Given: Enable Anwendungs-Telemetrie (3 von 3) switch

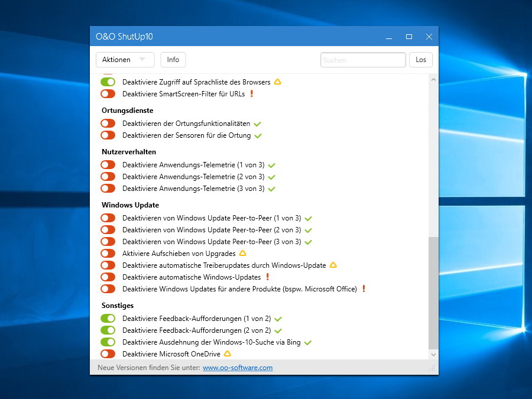Looking at the screenshot, I should [x=108, y=189].
